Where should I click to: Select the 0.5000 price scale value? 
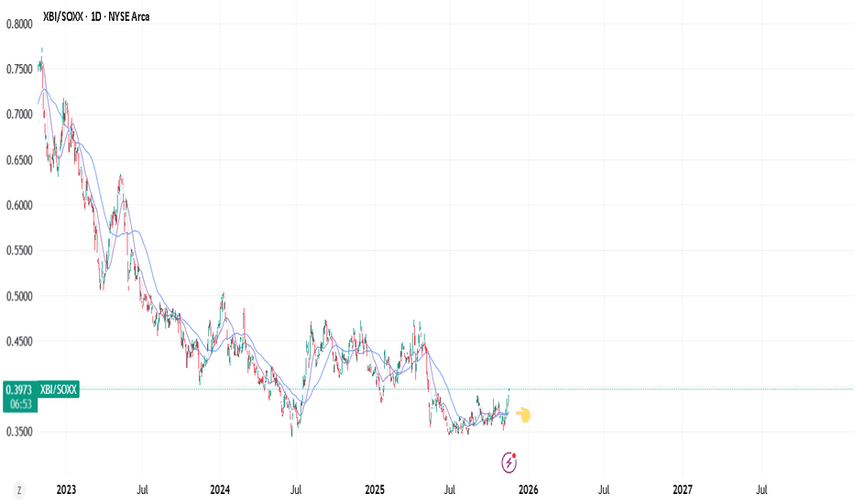pyautogui.click(x=19, y=296)
